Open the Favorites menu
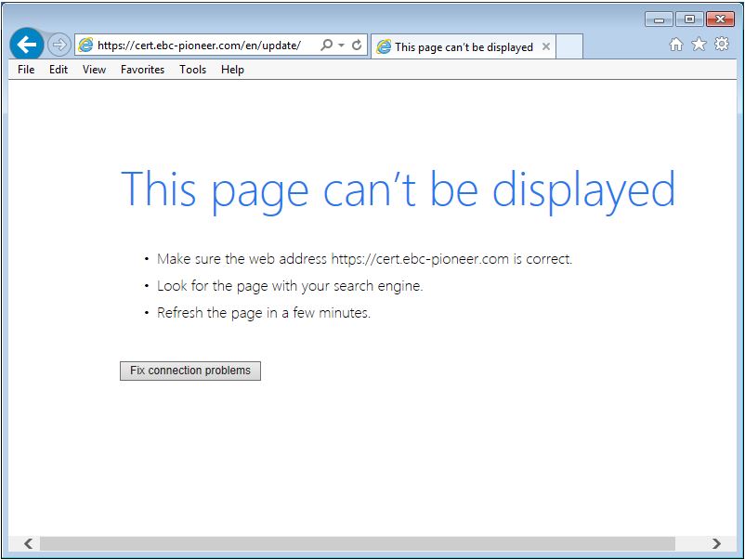745x560 pixels. coord(142,70)
